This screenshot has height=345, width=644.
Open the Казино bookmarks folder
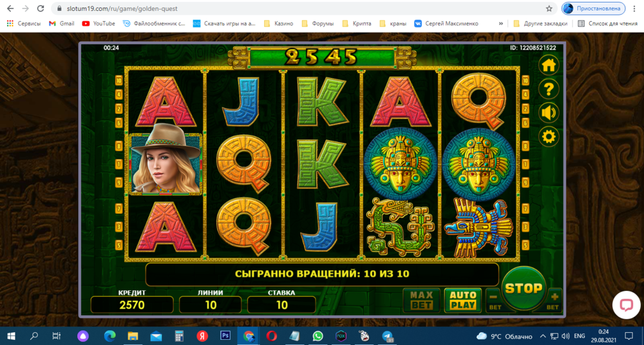[x=278, y=24]
